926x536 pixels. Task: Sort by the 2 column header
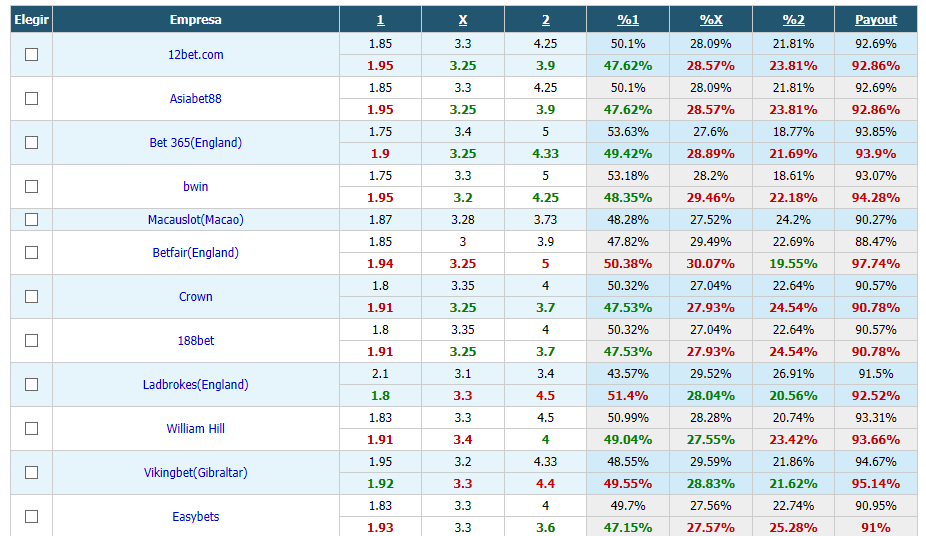pos(546,19)
